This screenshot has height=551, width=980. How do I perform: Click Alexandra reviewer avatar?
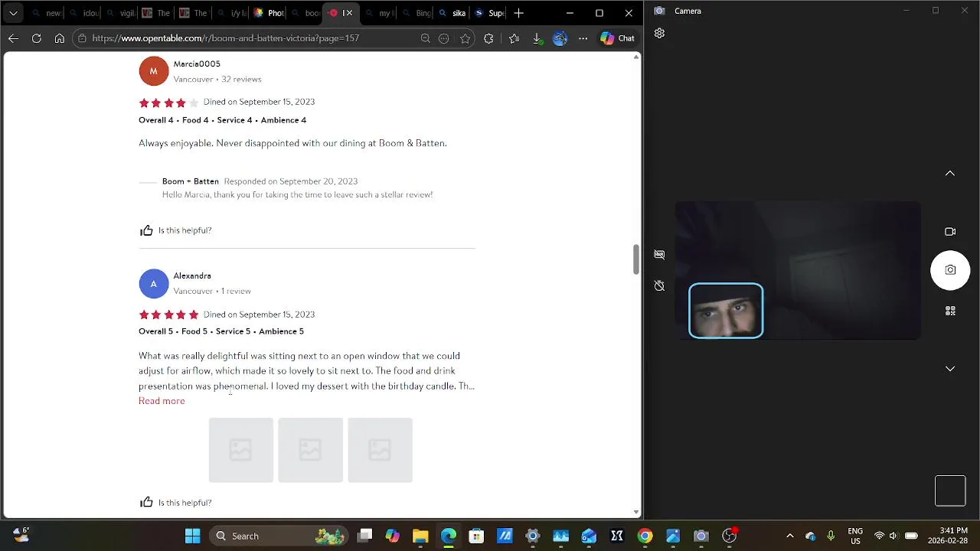[153, 284]
